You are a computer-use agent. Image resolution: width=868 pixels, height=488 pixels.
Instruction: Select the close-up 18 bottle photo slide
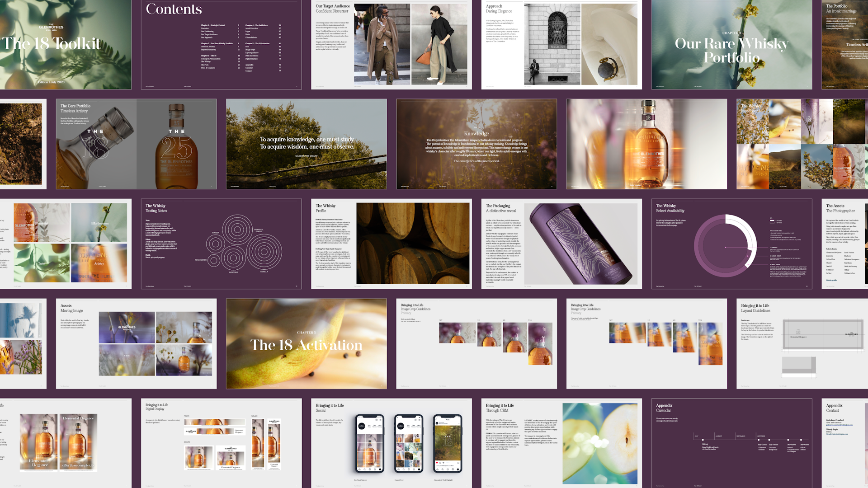[646, 144]
